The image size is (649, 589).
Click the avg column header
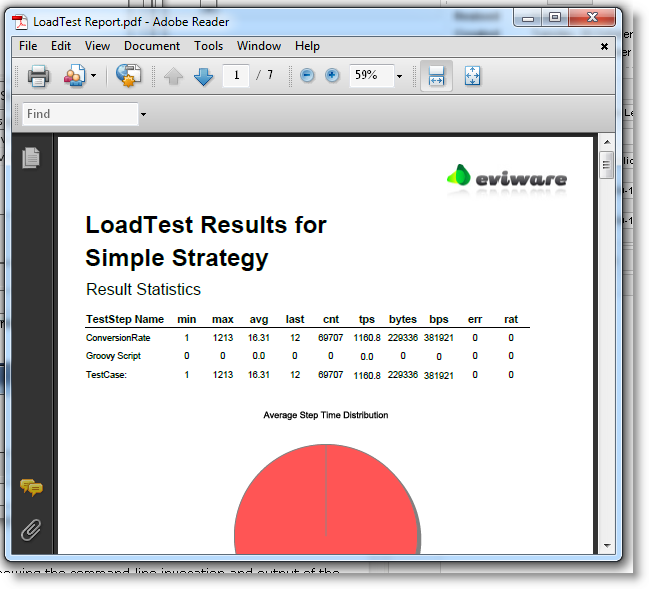click(x=259, y=320)
